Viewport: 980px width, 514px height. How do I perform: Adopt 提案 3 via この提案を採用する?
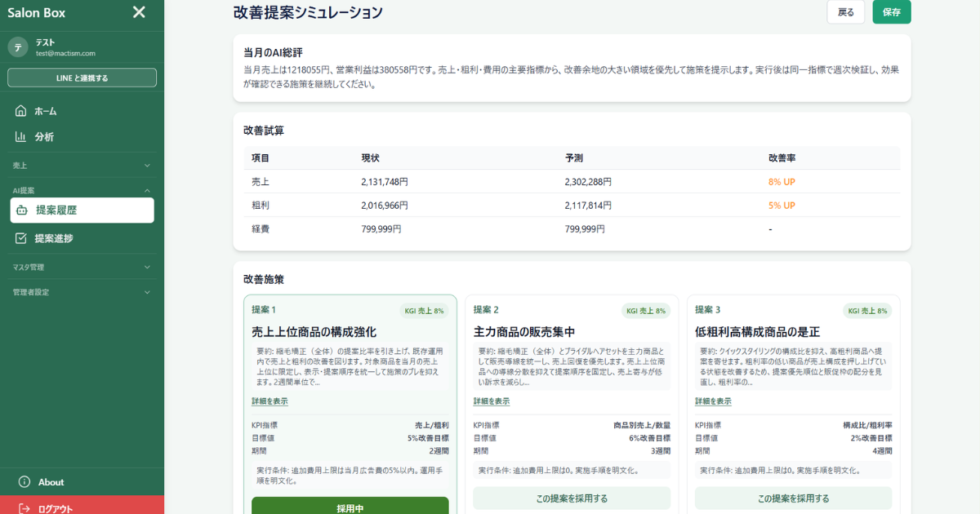793,498
